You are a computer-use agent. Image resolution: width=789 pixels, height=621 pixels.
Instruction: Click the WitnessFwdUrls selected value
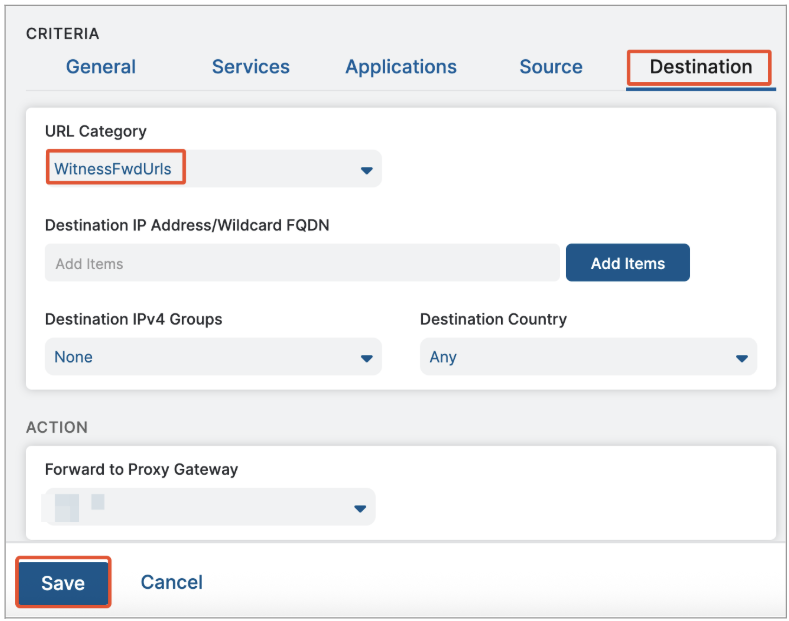tap(113, 169)
